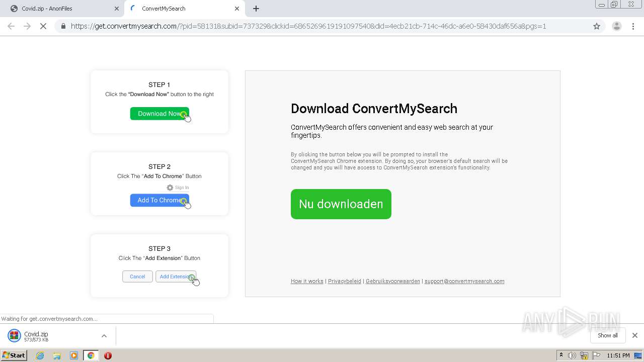
Task: Click the green Nu downloaden button
Action: point(341,204)
